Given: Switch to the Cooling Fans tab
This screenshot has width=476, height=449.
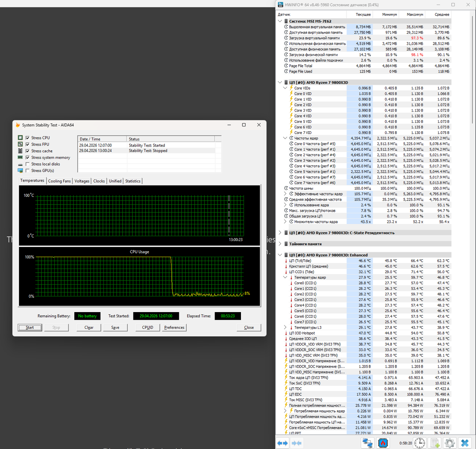Looking at the screenshot, I should (x=59, y=181).
